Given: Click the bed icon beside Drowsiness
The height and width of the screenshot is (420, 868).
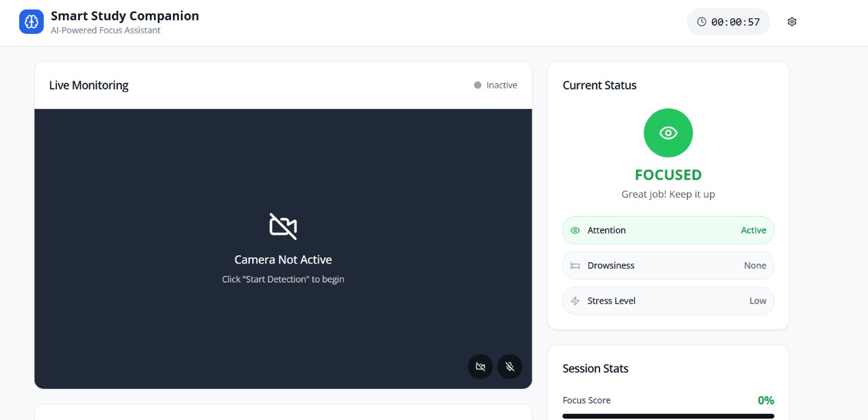Looking at the screenshot, I should click(x=575, y=266).
